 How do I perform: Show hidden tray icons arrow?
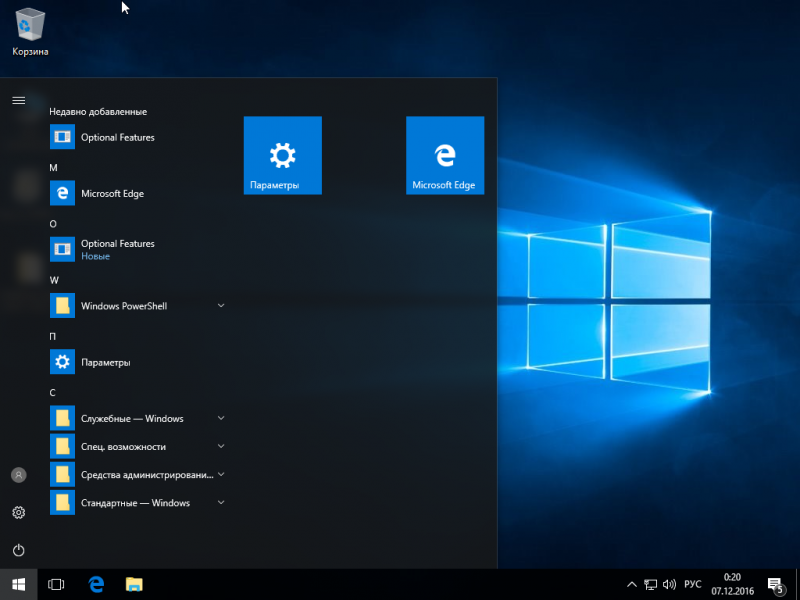point(632,584)
